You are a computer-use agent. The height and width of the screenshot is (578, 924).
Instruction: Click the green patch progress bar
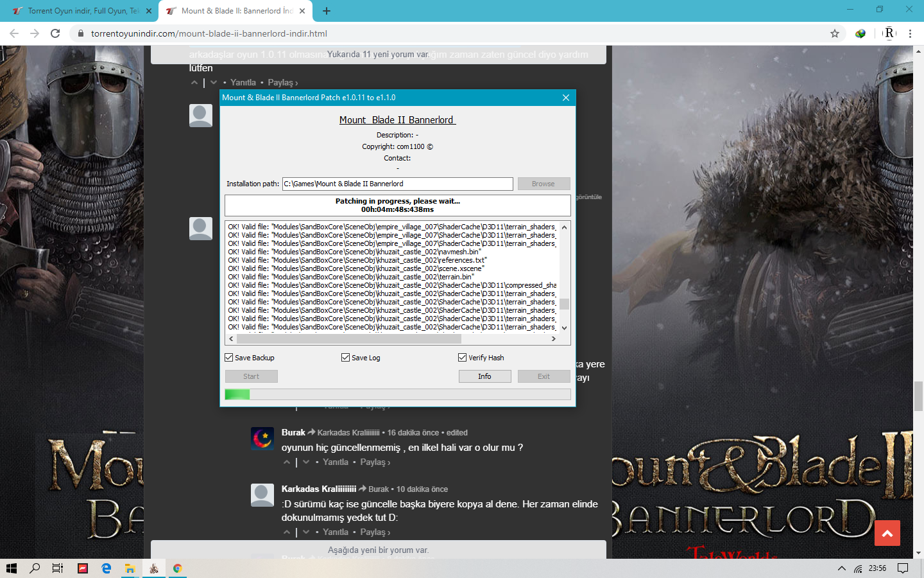click(x=398, y=394)
